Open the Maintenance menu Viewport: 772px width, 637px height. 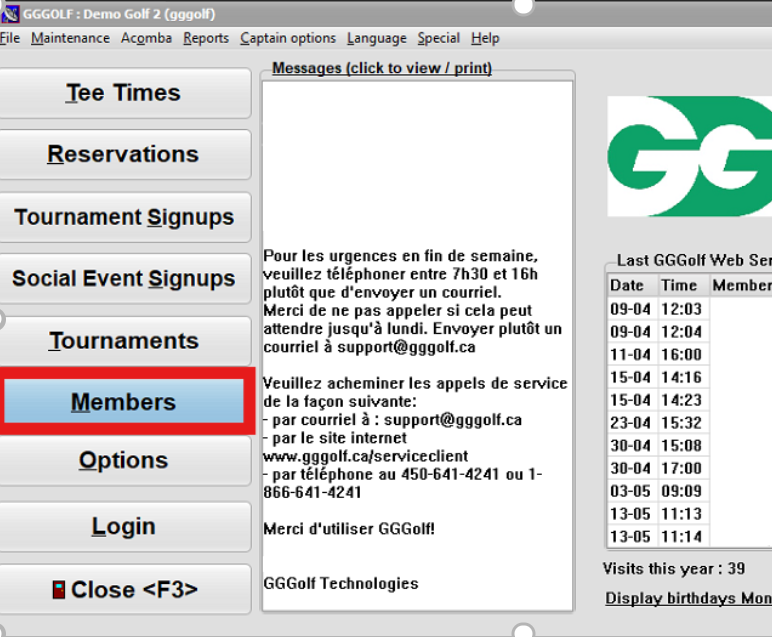(70, 38)
